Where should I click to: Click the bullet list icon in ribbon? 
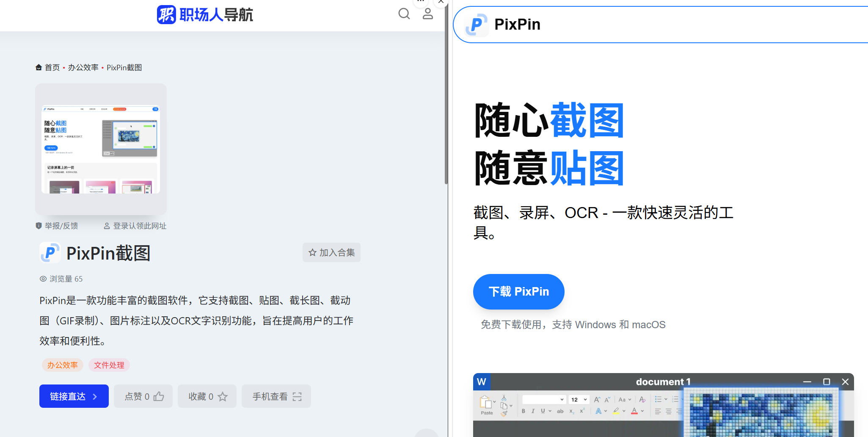(x=659, y=399)
